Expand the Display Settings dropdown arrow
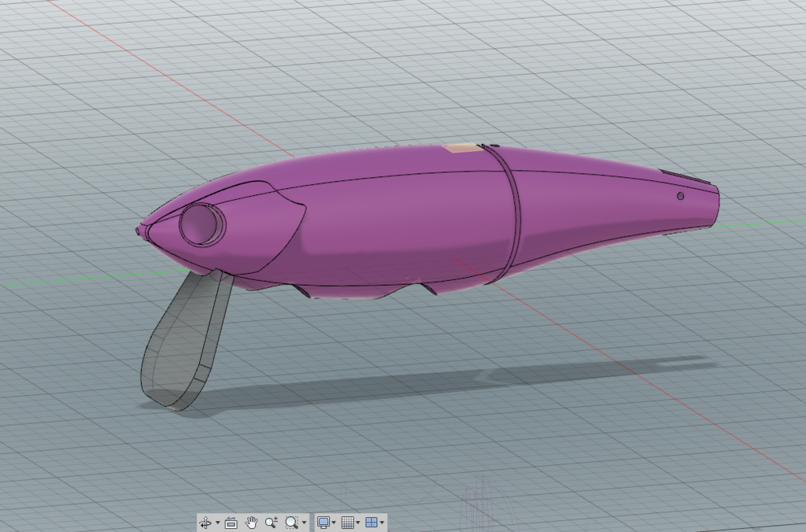Screen dimensions: 806x532 pos(334,523)
